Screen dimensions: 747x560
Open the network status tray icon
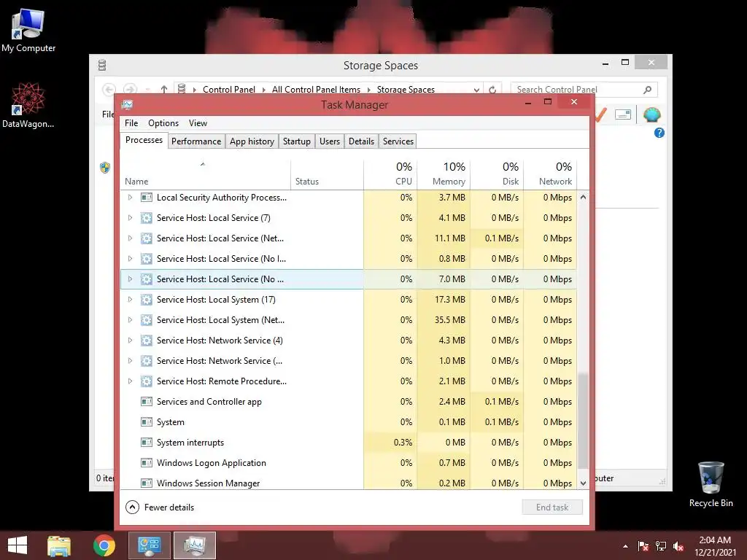pos(661,546)
